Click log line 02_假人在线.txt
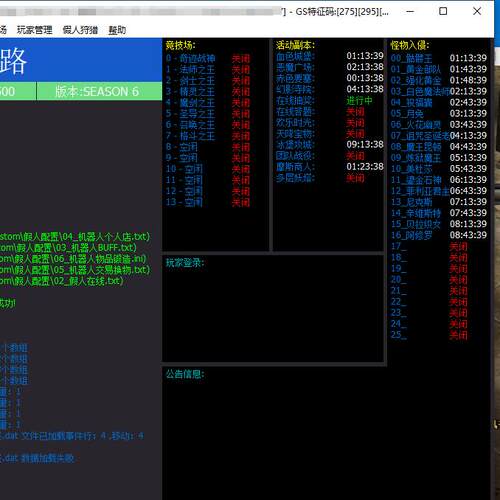This screenshot has height=500, width=500. (62, 281)
